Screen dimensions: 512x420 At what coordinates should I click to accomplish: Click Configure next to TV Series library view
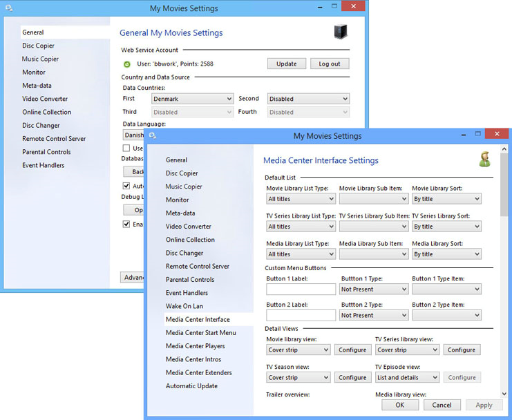462,350
